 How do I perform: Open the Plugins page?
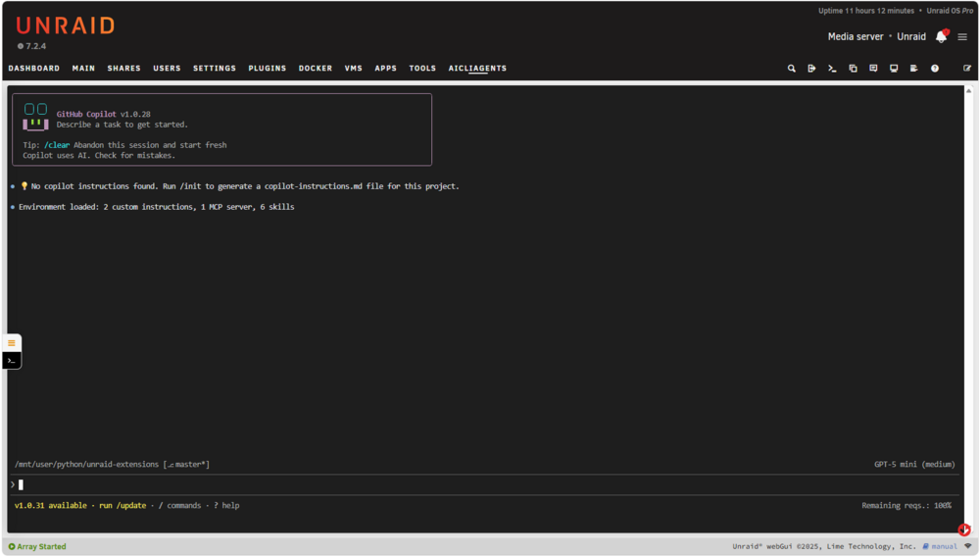267,69
